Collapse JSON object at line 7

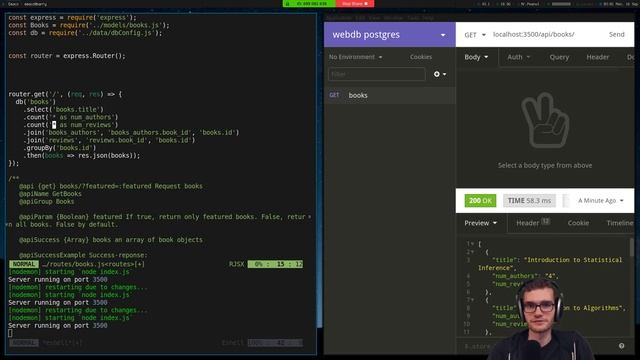[x=472, y=300]
